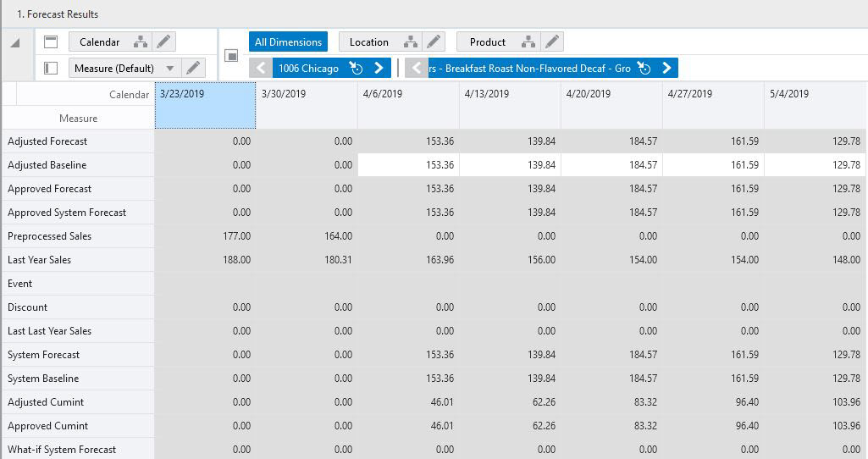868x459 pixels.
Task: Click the Forecast Results panel title
Action: click(58, 14)
